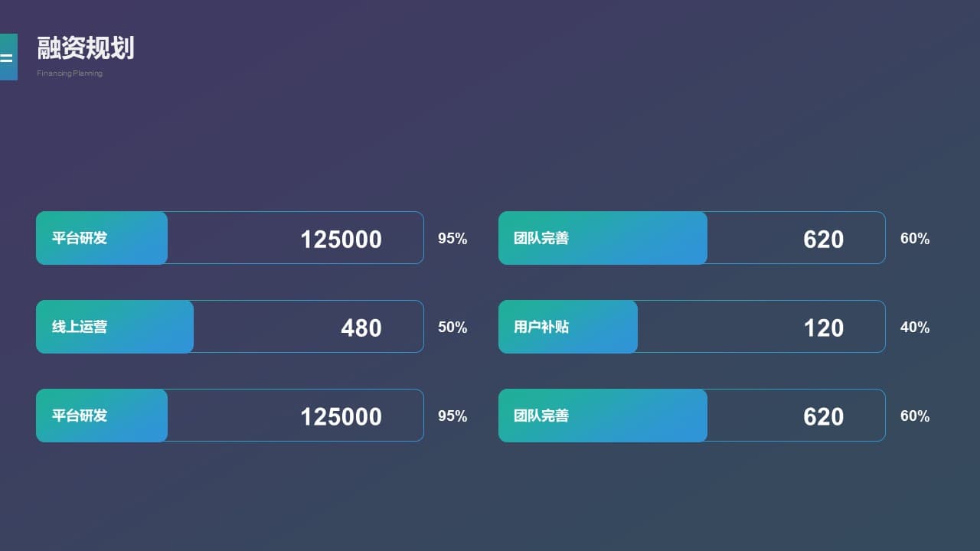Click the 线上运营 gradient bar label
980x551 pixels.
(80, 327)
